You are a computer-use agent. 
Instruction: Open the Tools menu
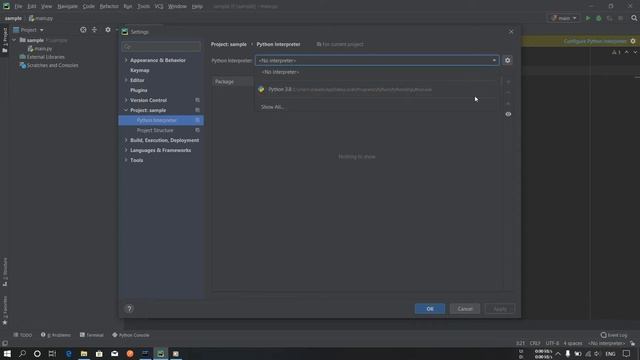pyautogui.click(x=143, y=7)
